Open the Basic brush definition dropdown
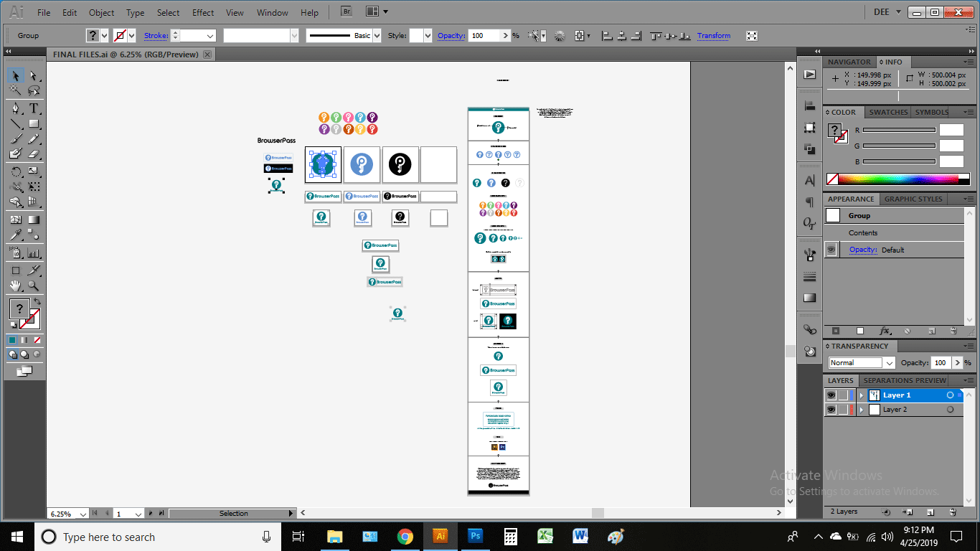 (x=377, y=35)
